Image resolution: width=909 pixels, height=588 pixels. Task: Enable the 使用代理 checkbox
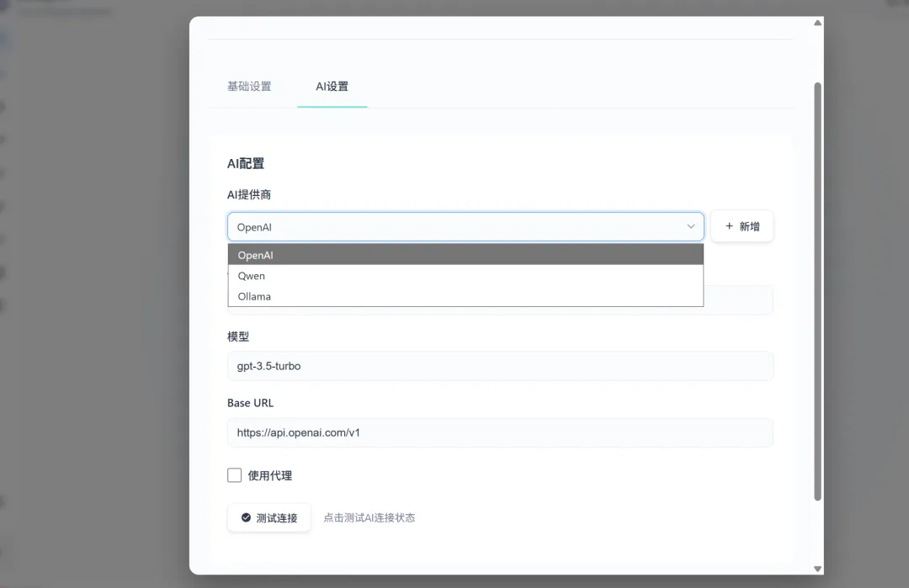tap(234, 475)
